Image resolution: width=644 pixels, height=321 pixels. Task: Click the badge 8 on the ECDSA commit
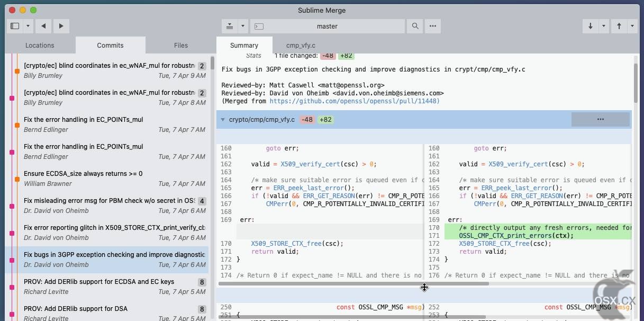tap(202, 282)
